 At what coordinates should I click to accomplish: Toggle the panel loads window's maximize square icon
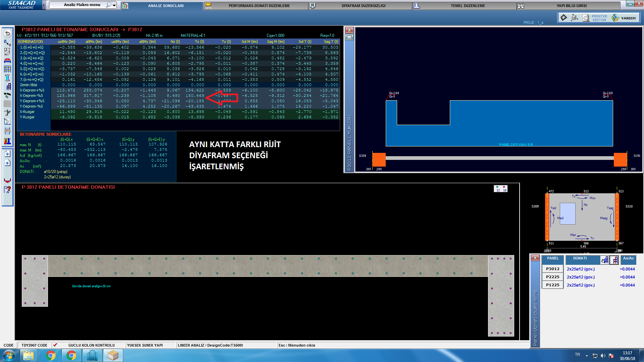[349, 37]
